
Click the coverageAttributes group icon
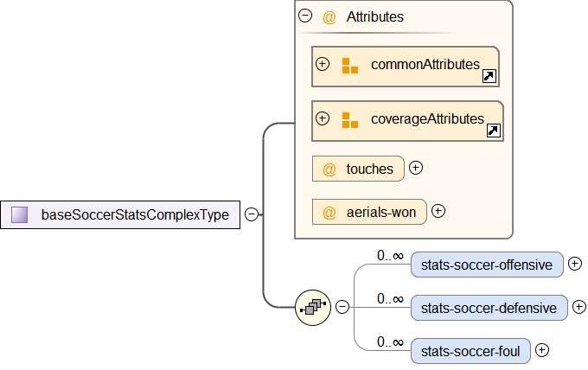tap(349, 119)
